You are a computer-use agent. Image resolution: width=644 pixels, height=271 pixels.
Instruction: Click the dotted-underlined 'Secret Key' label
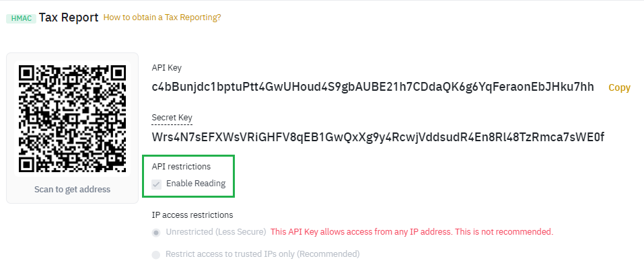coord(172,117)
